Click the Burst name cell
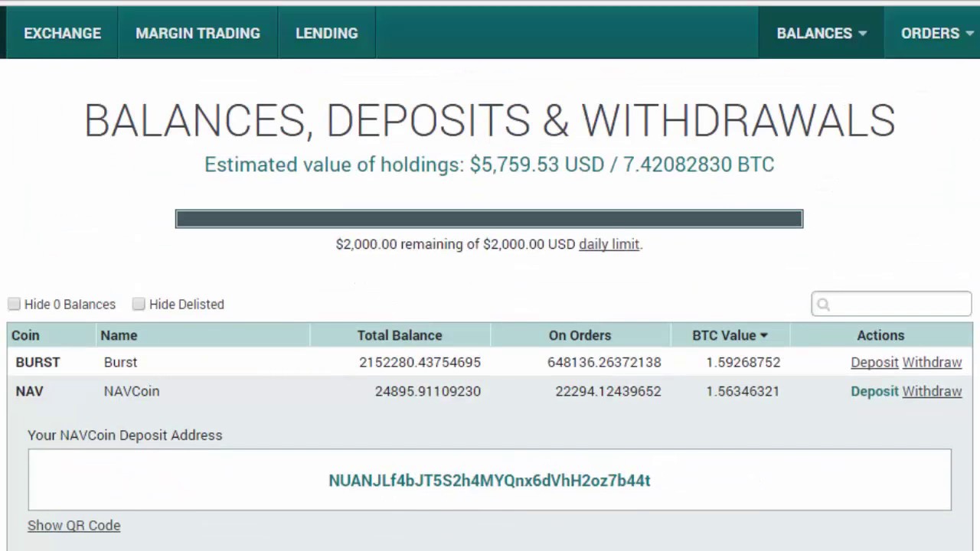980x551 pixels. (120, 362)
